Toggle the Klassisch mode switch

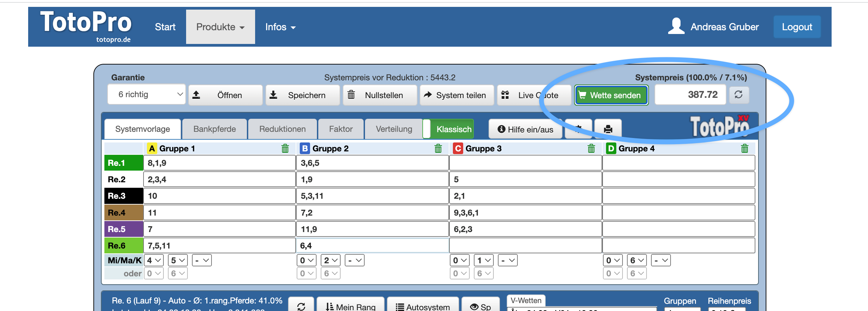click(448, 129)
